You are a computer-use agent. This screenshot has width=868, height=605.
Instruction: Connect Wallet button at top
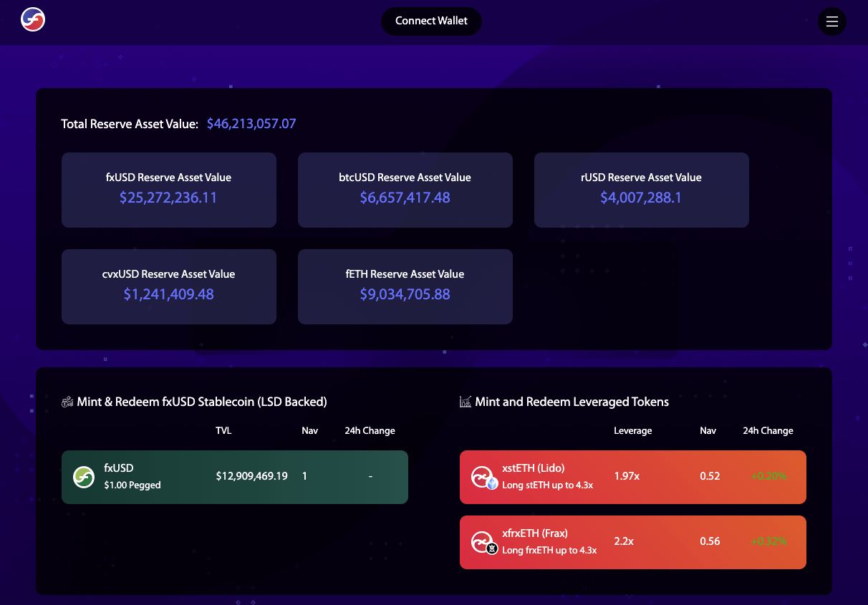point(431,21)
